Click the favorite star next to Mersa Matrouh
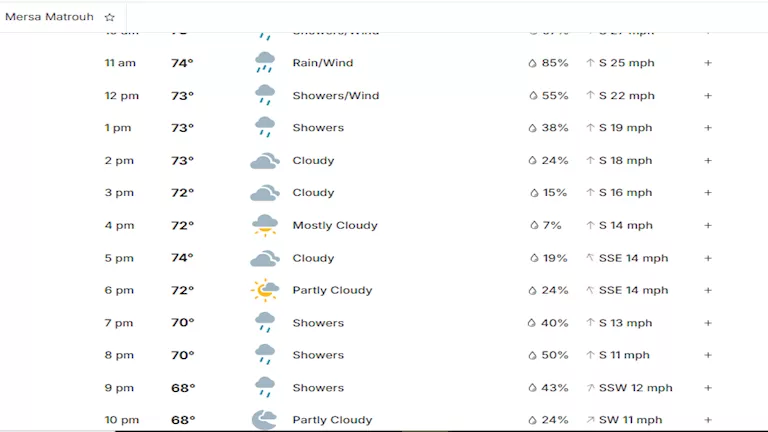Viewport: 768px width, 432px height. click(x=109, y=17)
